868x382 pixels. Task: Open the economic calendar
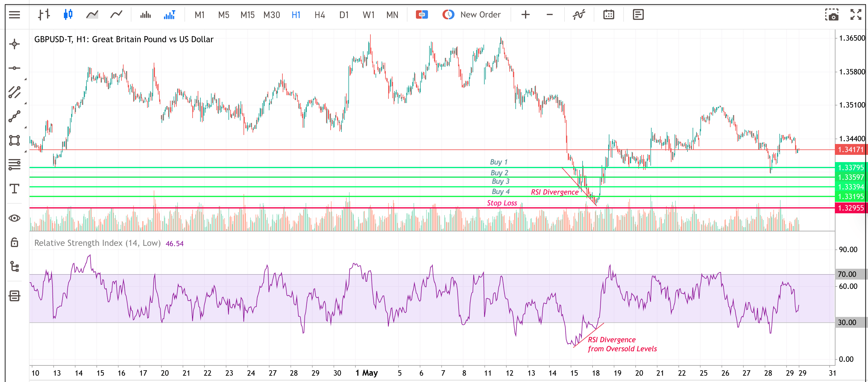609,15
